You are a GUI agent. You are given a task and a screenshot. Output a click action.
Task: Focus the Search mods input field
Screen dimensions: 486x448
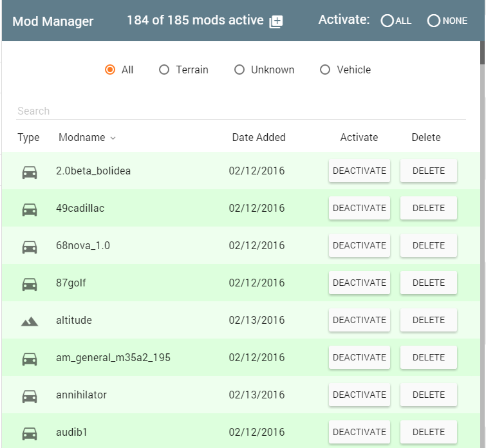[x=241, y=111]
